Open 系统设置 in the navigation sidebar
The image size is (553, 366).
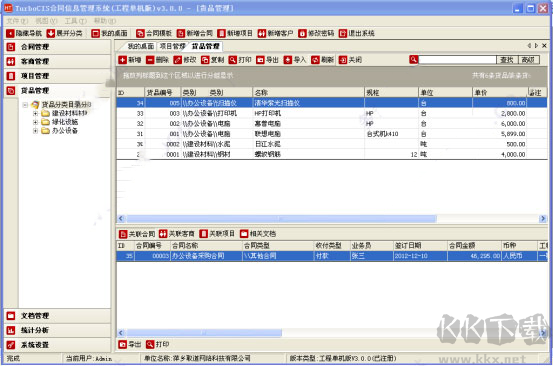pyautogui.click(x=58, y=345)
